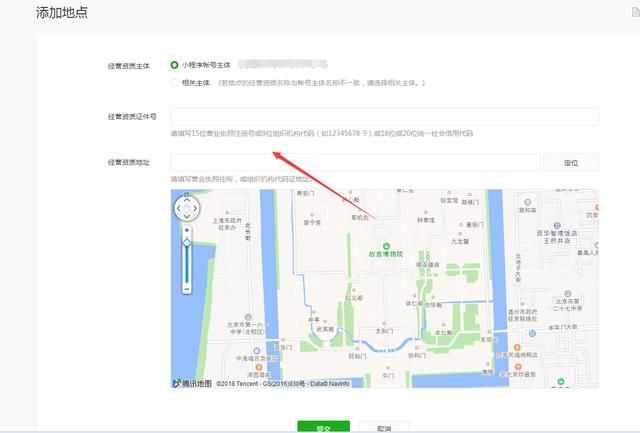The height and width of the screenshot is (433, 640).
Task: Submit the form with 提交 button
Action: click(323, 427)
